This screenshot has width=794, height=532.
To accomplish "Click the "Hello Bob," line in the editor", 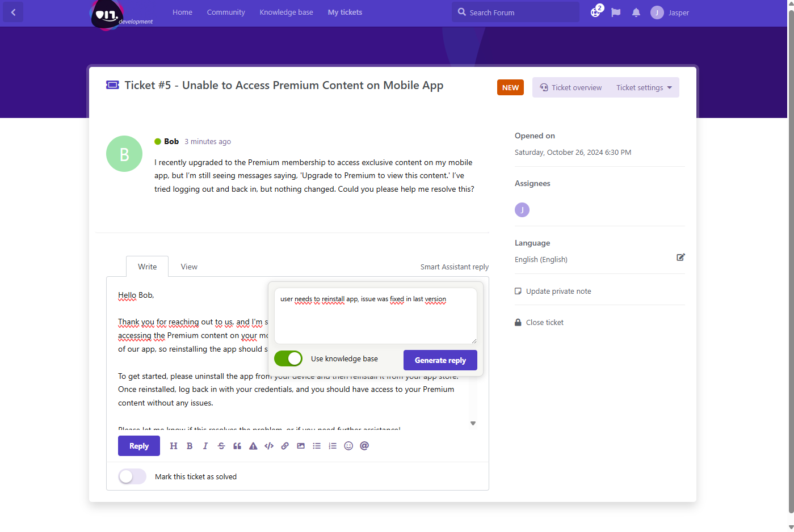I will [x=136, y=295].
